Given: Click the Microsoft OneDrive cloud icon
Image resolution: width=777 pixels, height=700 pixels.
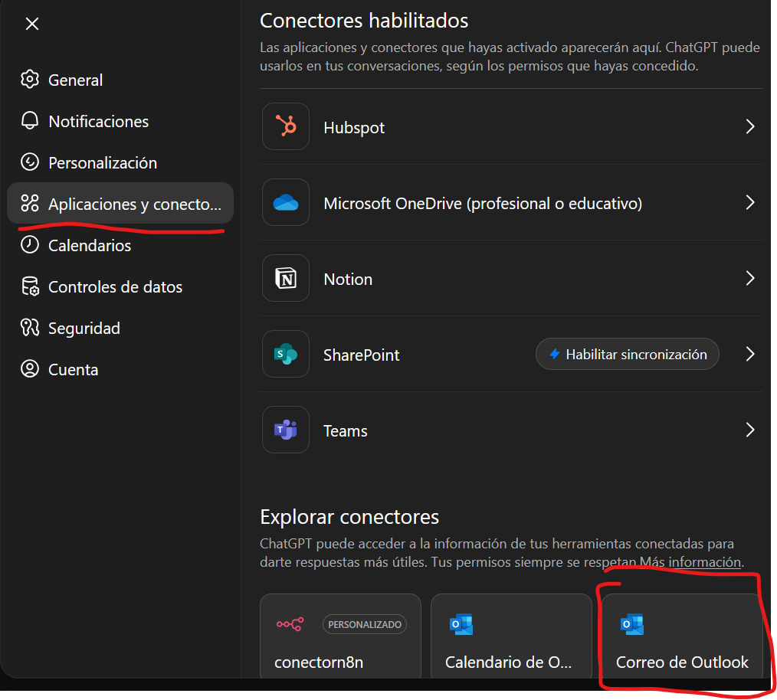Looking at the screenshot, I should click(x=286, y=203).
